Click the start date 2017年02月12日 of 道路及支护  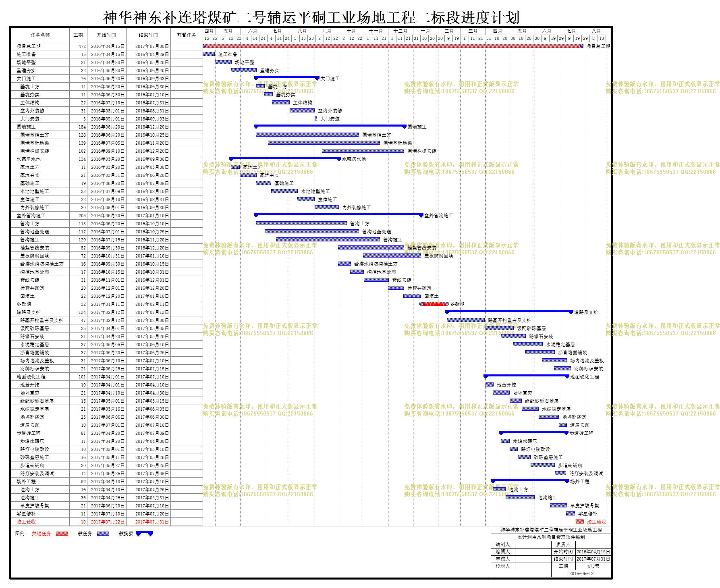click(x=108, y=312)
